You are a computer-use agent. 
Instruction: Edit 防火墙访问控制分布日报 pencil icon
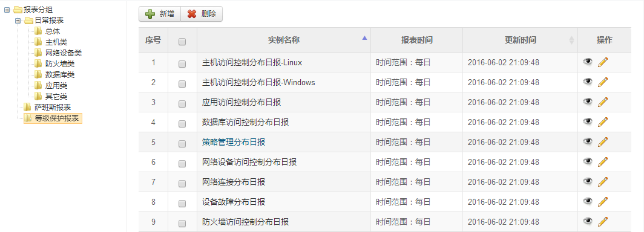[x=602, y=222]
